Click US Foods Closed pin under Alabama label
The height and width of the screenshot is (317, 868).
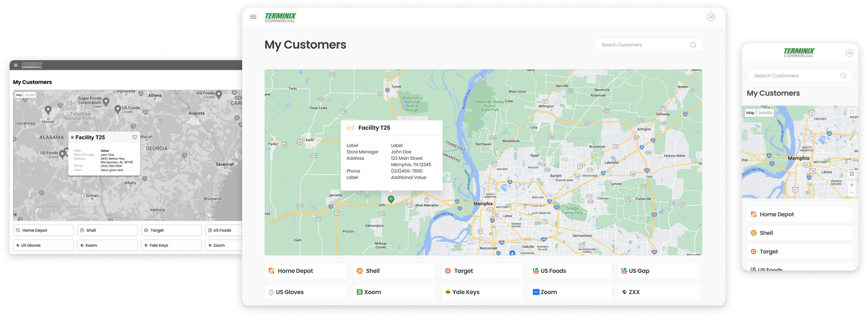62,154
